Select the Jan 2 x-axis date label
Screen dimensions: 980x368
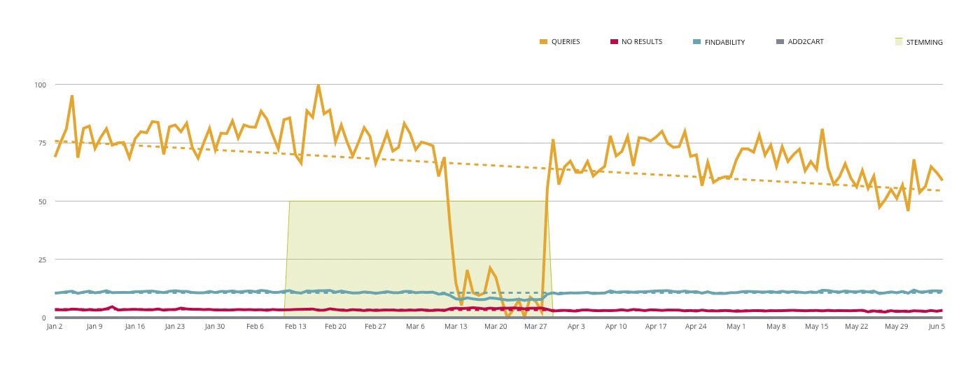[55, 326]
